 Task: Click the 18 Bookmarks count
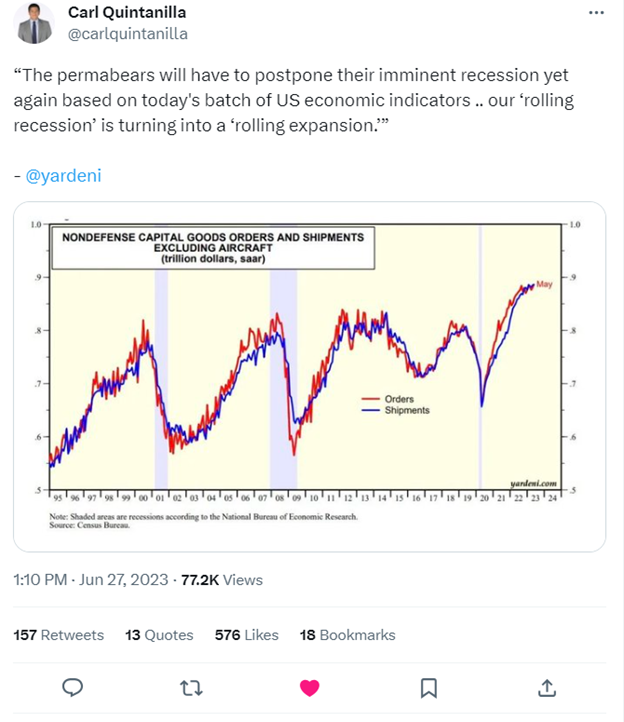(348, 635)
